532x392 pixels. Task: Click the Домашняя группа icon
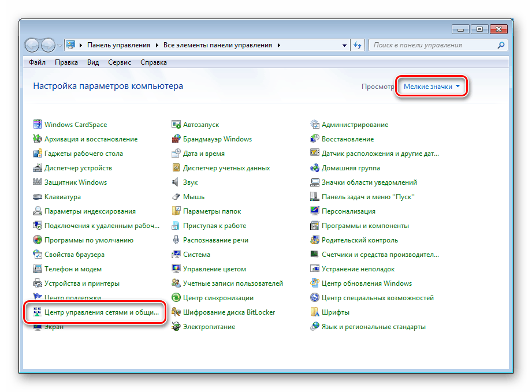coord(314,168)
